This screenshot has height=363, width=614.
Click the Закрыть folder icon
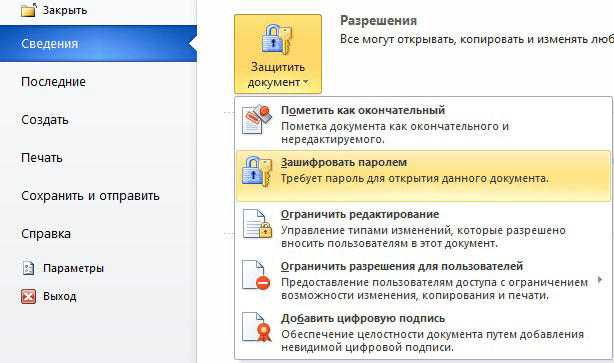pyautogui.click(x=29, y=9)
